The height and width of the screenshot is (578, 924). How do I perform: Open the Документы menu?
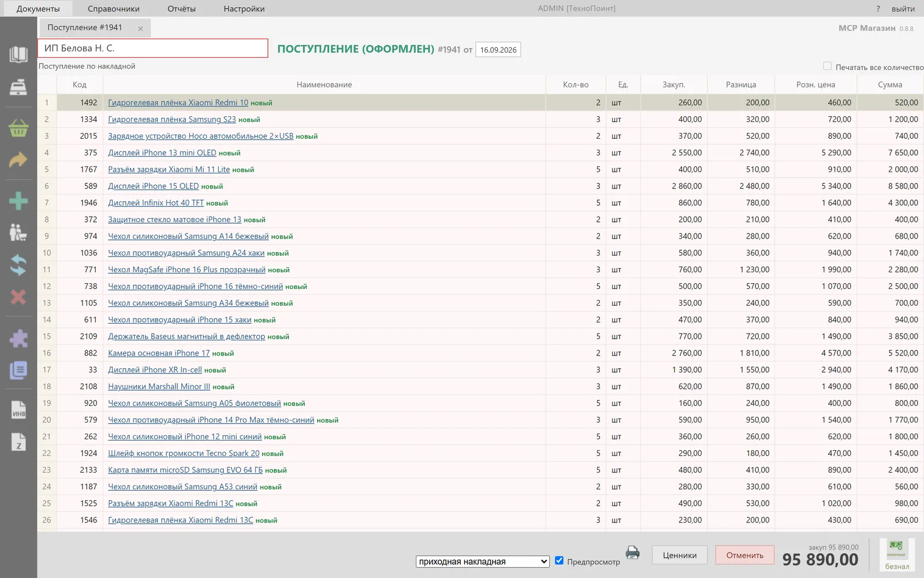pos(38,9)
